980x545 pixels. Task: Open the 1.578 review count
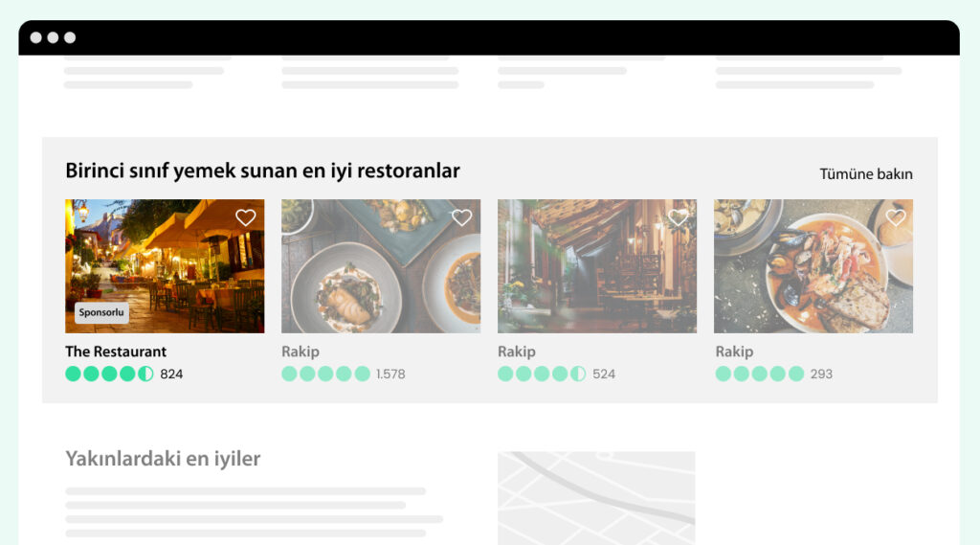pyautogui.click(x=390, y=375)
